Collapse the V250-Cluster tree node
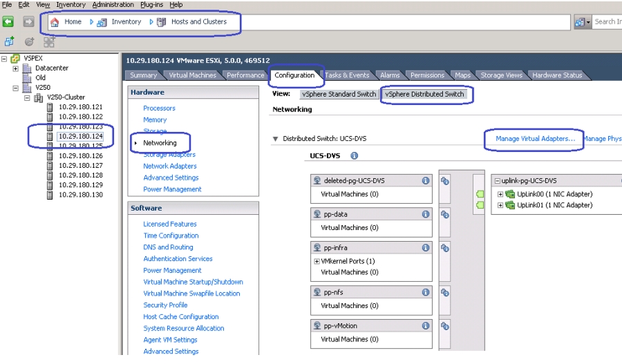This screenshot has height=364, width=622. point(27,97)
